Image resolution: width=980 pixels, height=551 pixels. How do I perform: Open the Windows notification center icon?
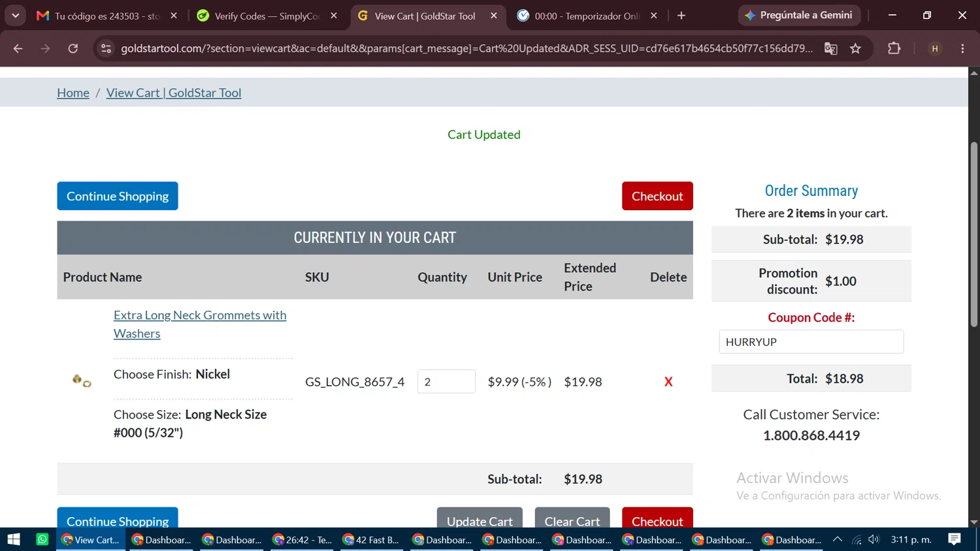(955, 539)
